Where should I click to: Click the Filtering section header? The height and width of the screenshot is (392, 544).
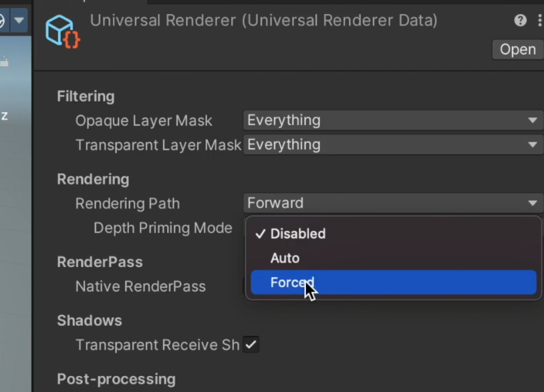click(x=86, y=96)
